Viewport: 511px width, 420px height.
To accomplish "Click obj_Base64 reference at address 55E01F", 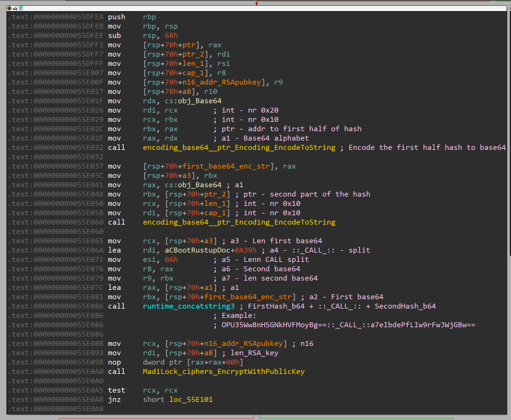I will click(199, 101).
